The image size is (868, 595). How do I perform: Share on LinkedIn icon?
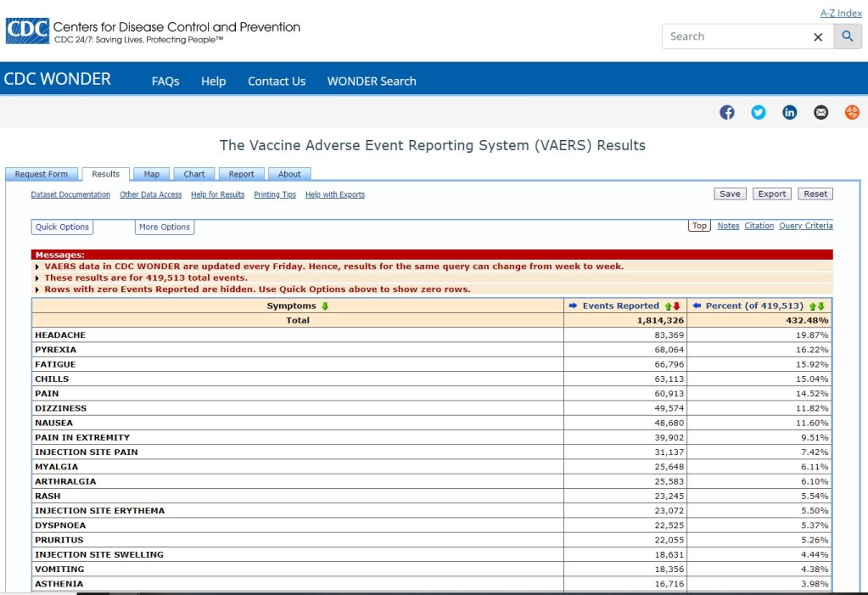[789, 112]
